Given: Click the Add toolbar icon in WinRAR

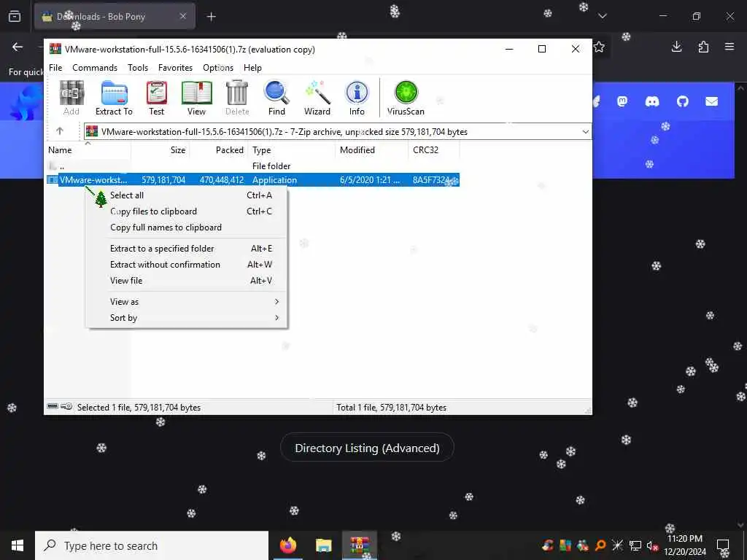Looking at the screenshot, I should [71, 98].
